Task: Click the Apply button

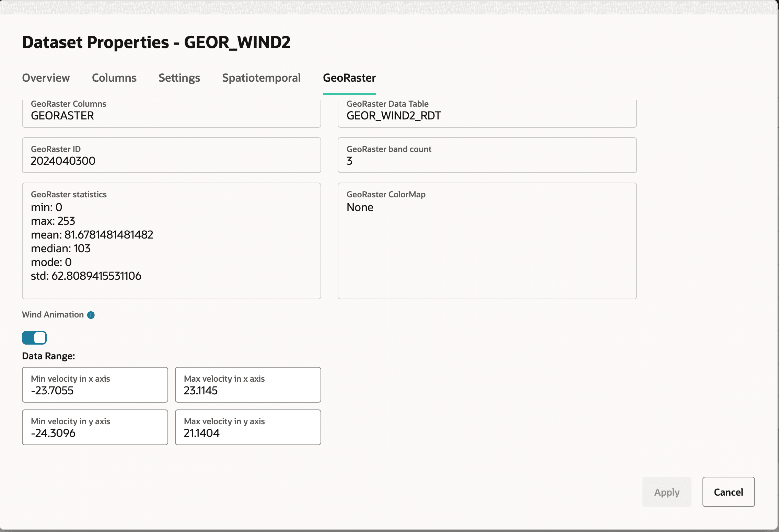Action: [x=666, y=492]
